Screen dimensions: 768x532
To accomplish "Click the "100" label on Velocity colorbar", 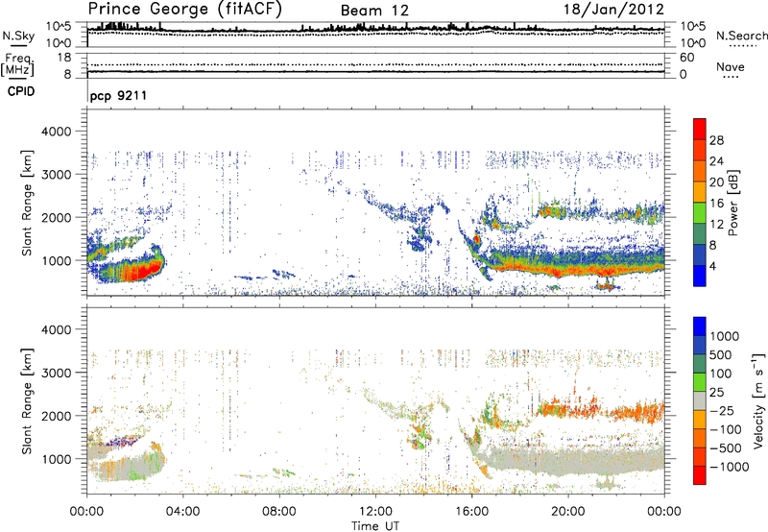I will point(721,374).
